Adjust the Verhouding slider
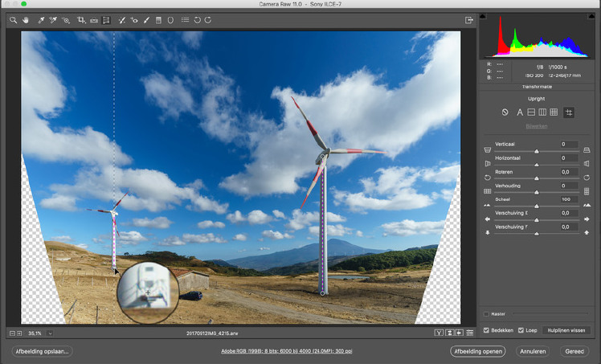The image size is (601, 364). (x=537, y=192)
